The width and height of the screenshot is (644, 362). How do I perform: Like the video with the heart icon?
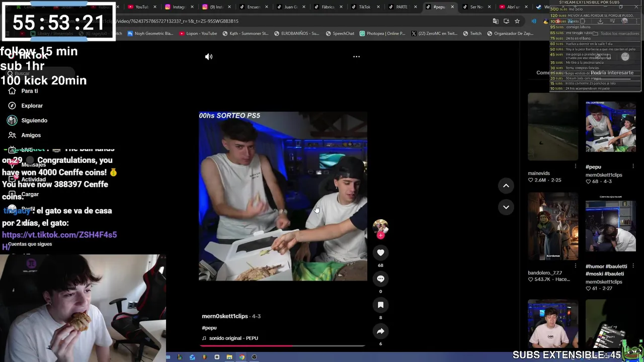pos(380,253)
